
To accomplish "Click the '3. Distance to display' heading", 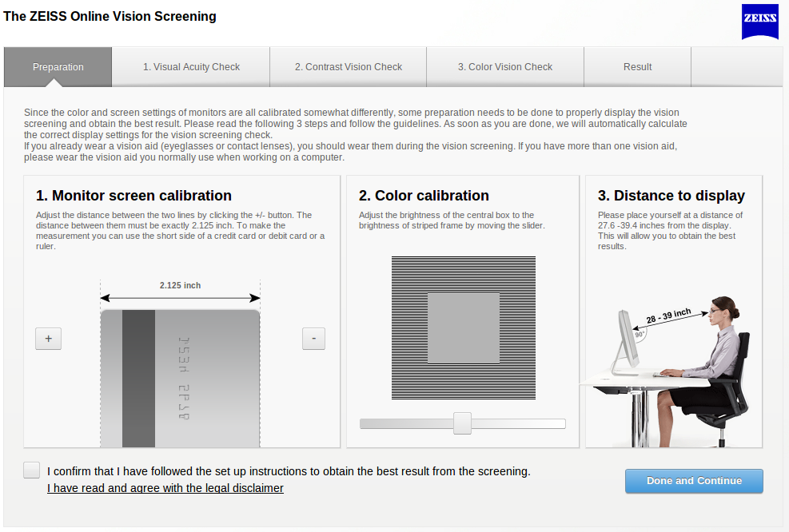I will (x=671, y=196).
